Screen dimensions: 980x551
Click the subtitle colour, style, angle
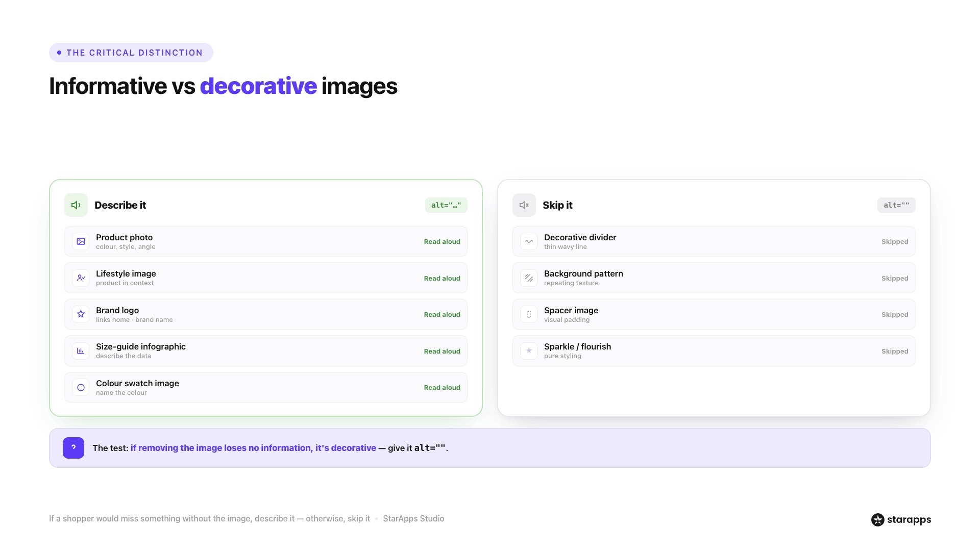click(126, 247)
